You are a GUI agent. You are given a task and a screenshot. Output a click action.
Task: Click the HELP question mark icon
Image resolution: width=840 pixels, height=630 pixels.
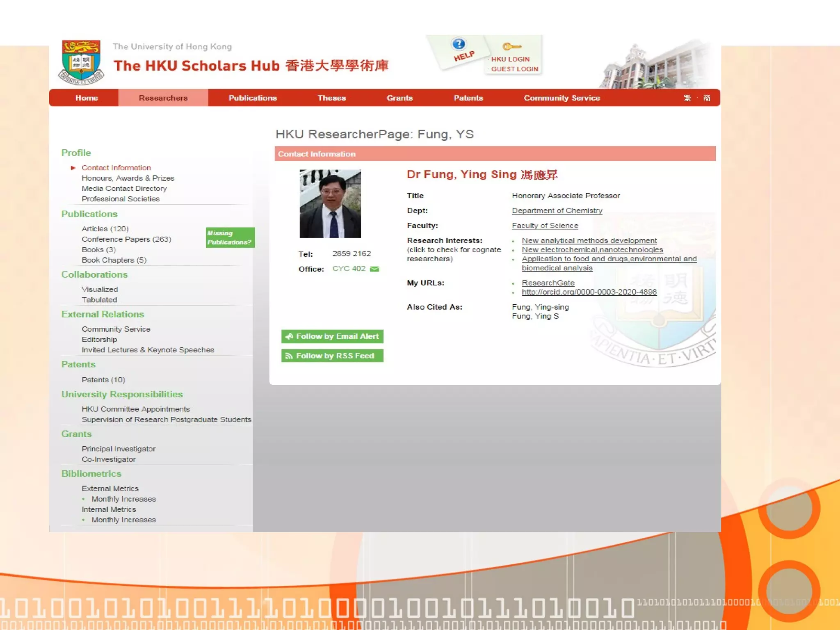pyautogui.click(x=458, y=44)
